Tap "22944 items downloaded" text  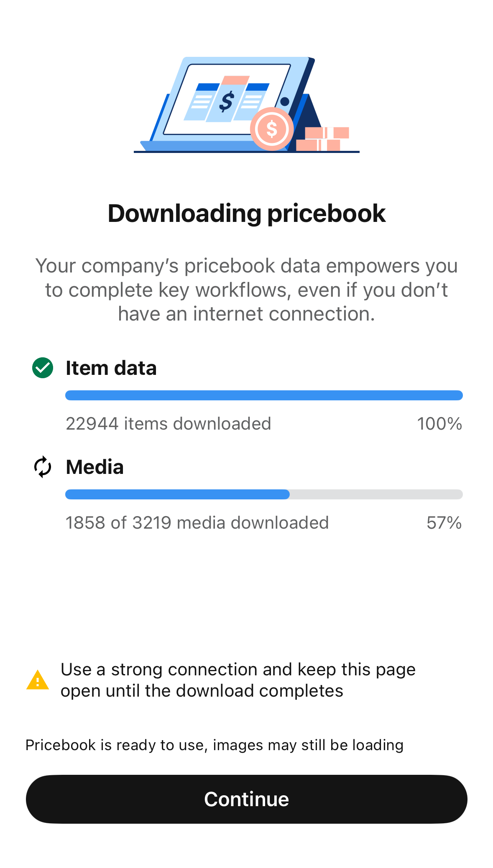(x=169, y=424)
